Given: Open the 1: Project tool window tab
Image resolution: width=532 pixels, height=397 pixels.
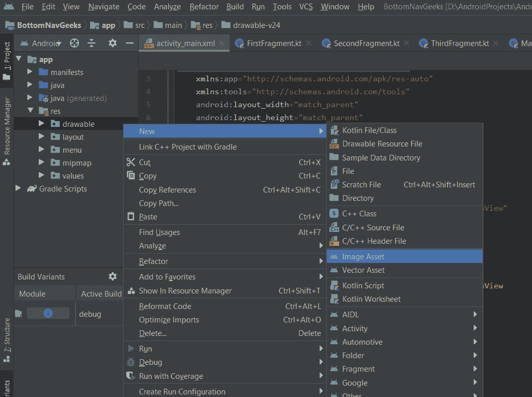Looking at the screenshot, I should [7, 60].
